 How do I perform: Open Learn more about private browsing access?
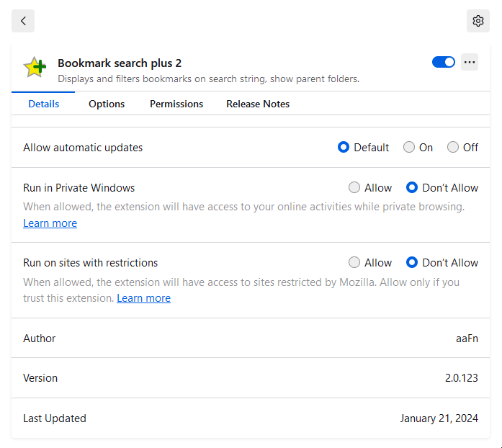(50, 223)
